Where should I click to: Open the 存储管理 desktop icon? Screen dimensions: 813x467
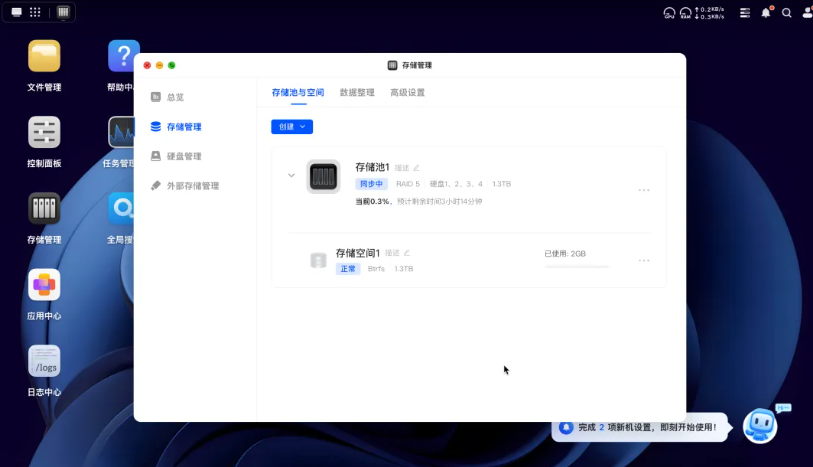[x=44, y=208]
